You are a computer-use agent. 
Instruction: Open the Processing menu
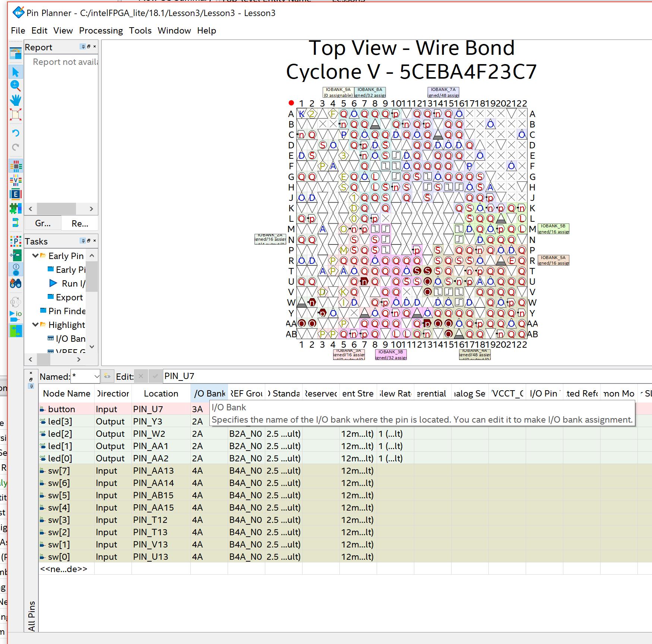tap(101, 31)
